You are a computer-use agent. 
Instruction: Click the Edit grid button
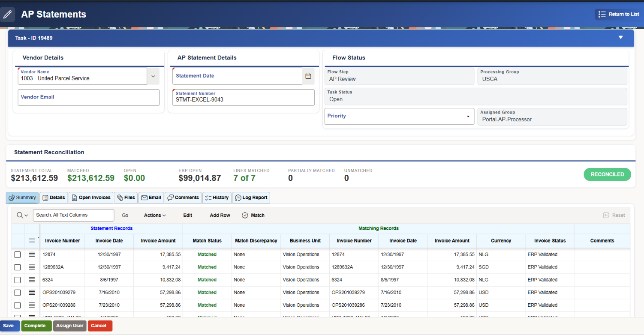click(188, 215)
